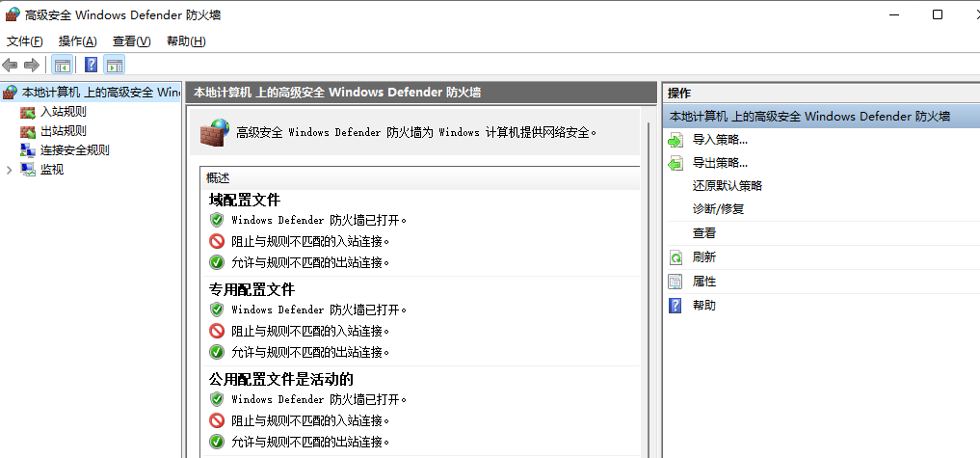Click the red block icon under 公用配置文件是活动的
Viewport: 980px width, 458px height.
(x=217, y=419)
